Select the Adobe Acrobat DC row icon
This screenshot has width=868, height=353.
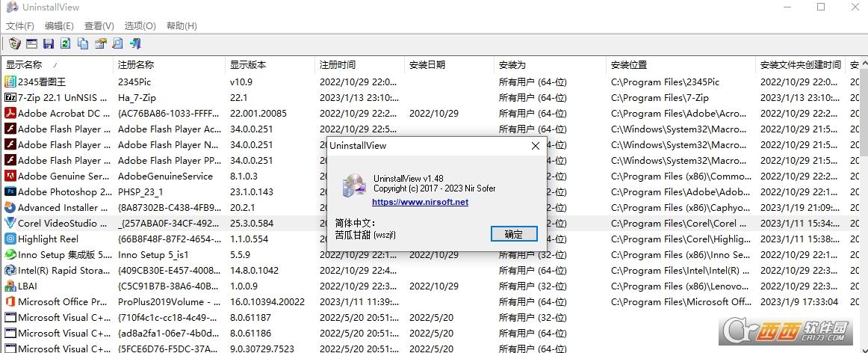click(x=10, y=114)
